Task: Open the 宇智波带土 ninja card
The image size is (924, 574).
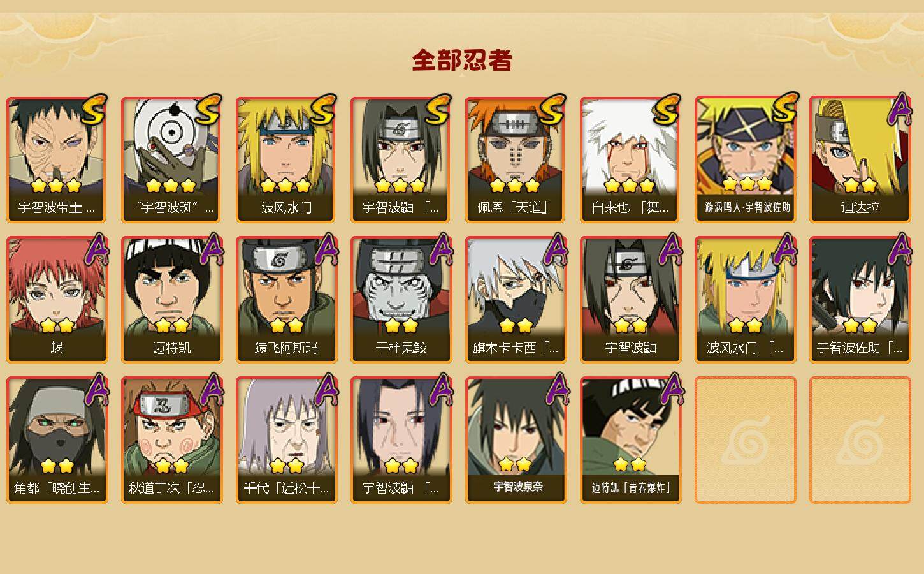Action: tap(57, 159)
